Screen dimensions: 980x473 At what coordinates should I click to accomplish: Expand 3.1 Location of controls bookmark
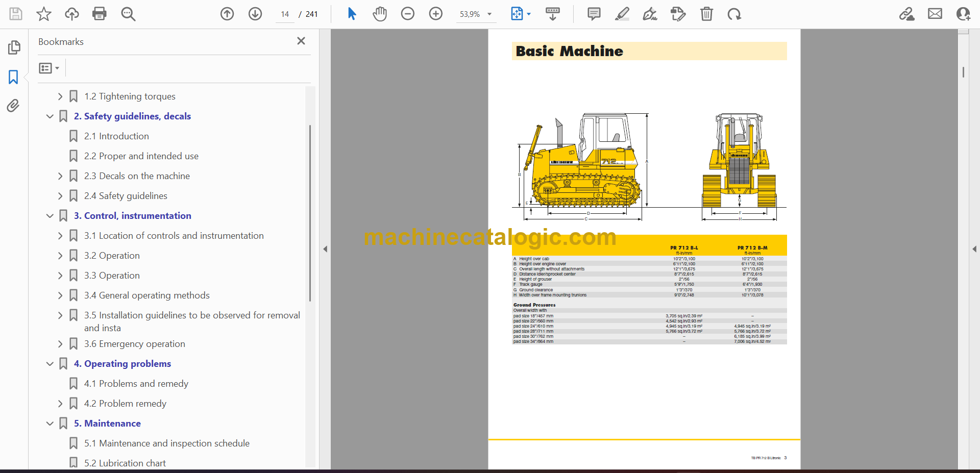60,236
